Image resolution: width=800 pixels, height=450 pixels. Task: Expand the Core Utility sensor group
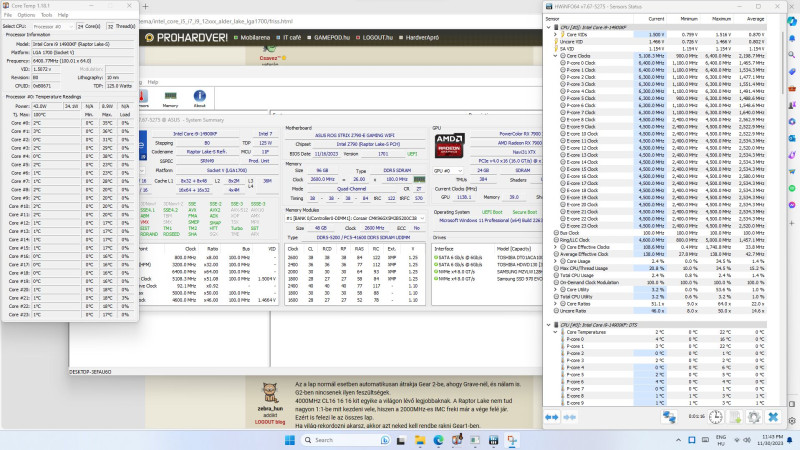556,289
